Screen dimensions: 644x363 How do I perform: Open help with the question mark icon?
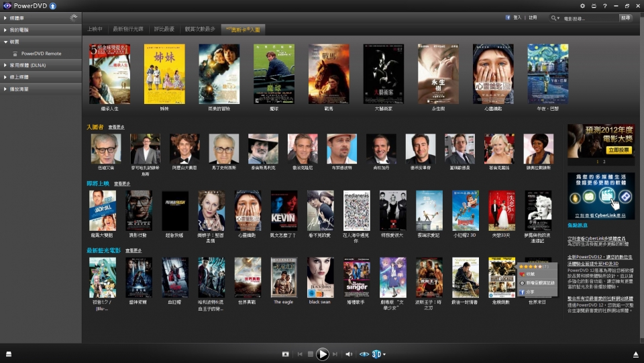604,6
